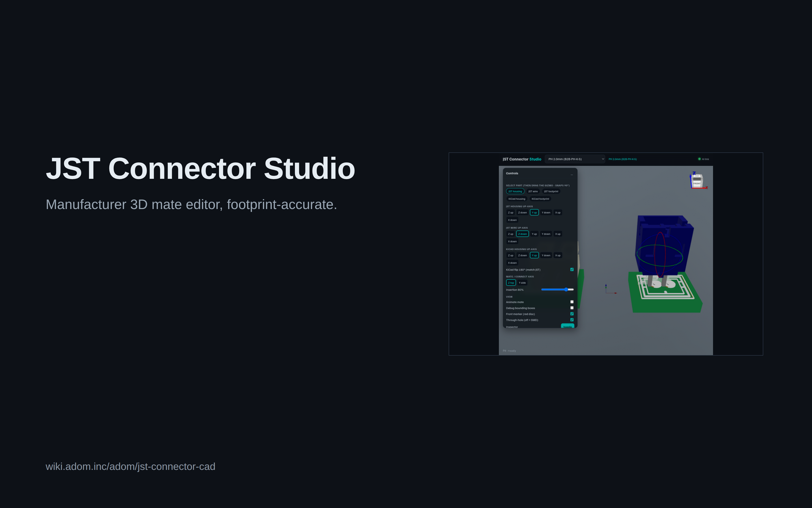Viewport: 812px width, 508px height.
Task: Select the JST wire part chip
Action: 533,191
